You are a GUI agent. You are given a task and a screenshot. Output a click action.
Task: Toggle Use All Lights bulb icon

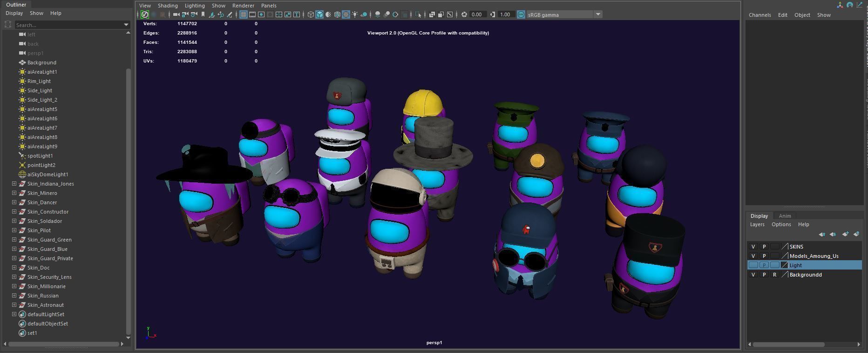coord(355,14)
